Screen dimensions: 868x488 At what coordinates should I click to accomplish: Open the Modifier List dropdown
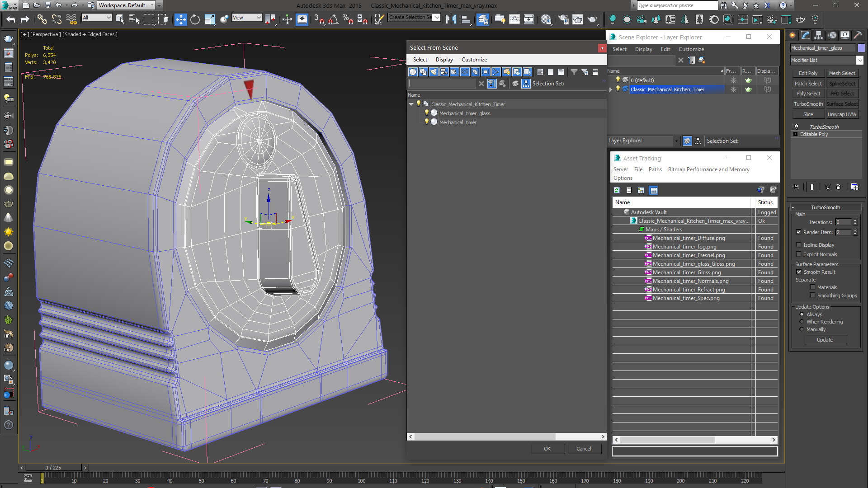point(859,60)
